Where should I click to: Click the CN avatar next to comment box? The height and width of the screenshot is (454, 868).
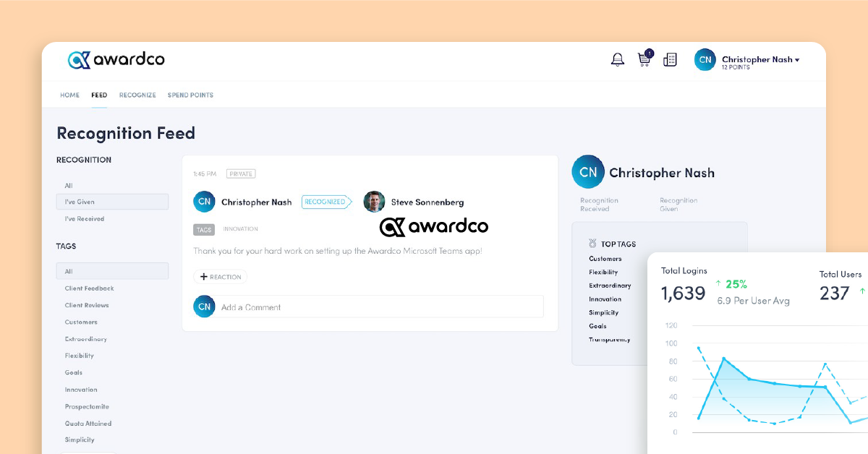tap(205, 307)
